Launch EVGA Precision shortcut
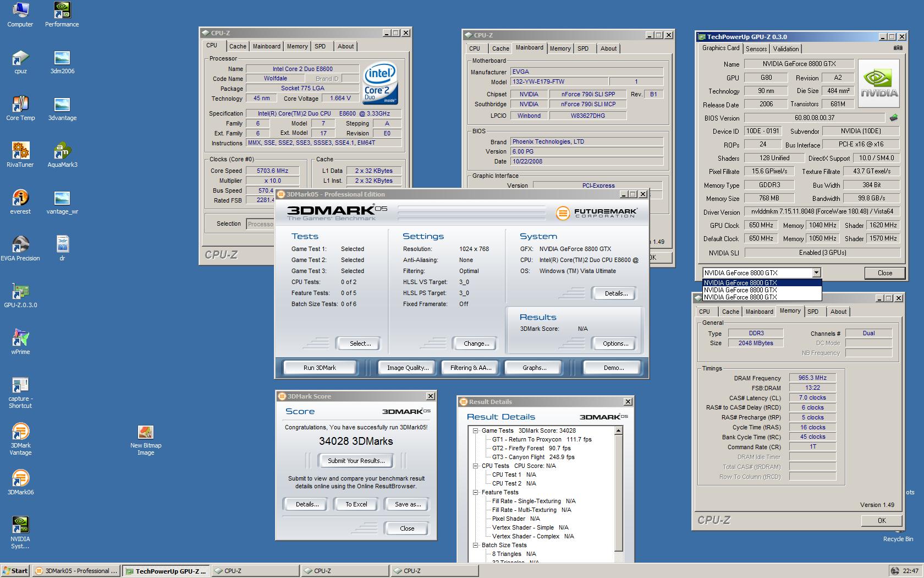 pyautogui.click(x=20, y=249)
